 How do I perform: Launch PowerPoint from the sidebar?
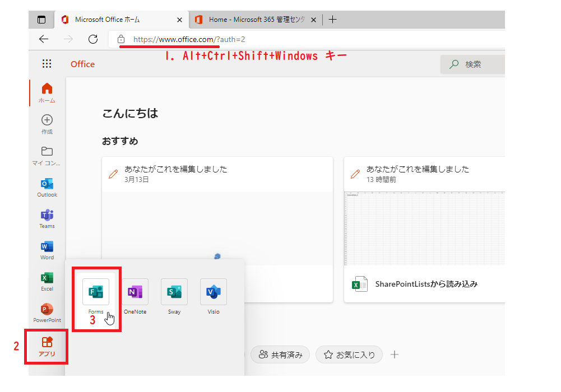(x=47, y=313)
